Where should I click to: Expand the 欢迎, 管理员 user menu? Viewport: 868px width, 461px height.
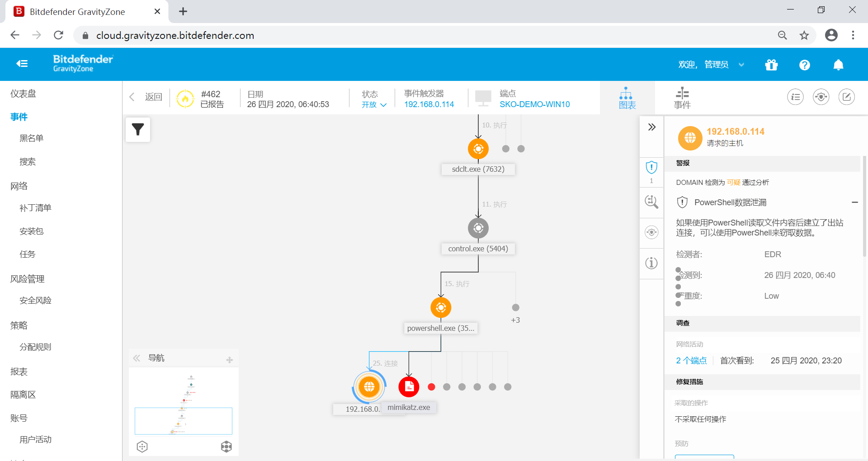tap(711, 65)
